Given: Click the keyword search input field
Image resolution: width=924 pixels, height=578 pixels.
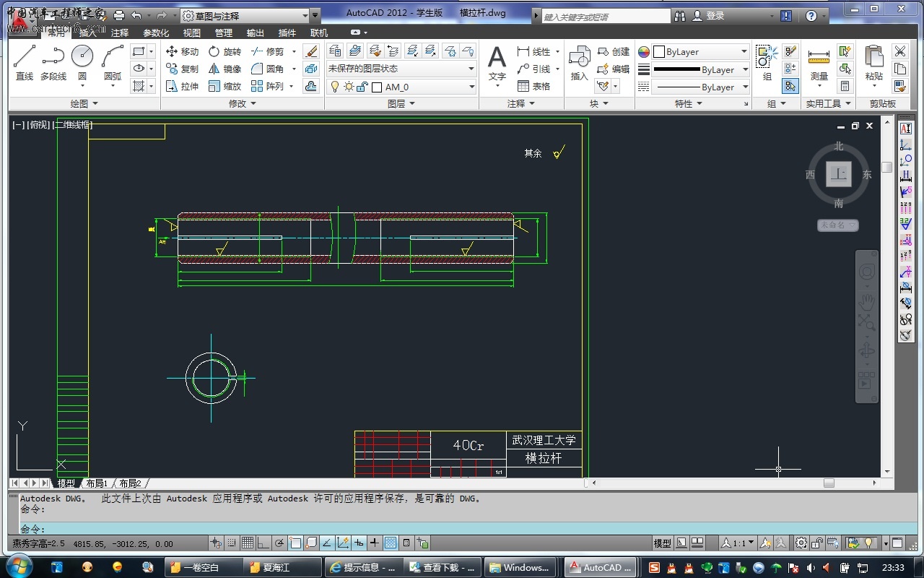Looking at the screenshot, I should point(606,16).
